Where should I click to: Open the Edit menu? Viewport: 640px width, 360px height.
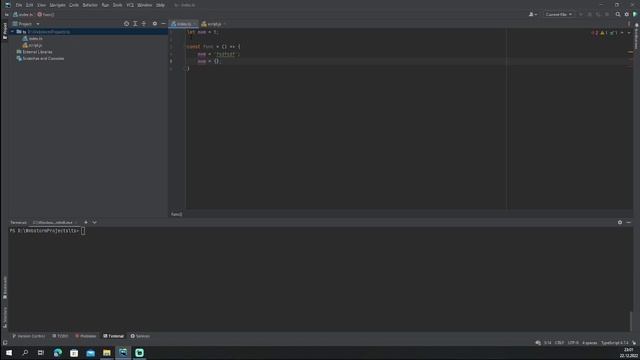tap(29, 5)
